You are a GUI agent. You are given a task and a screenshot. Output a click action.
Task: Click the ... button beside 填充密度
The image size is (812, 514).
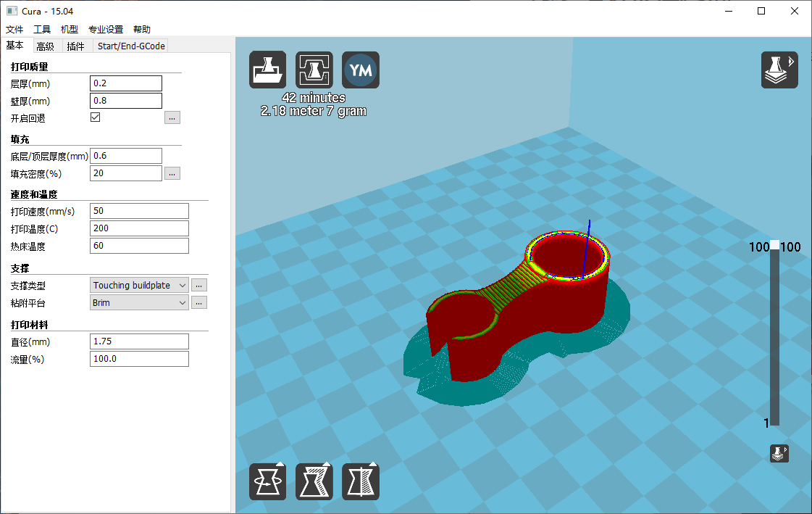pyautogui.click(x=172, y=173)
